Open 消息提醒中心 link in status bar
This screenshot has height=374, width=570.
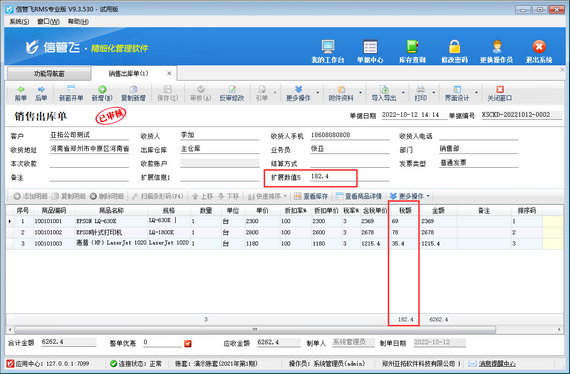(x=497, y=363)
